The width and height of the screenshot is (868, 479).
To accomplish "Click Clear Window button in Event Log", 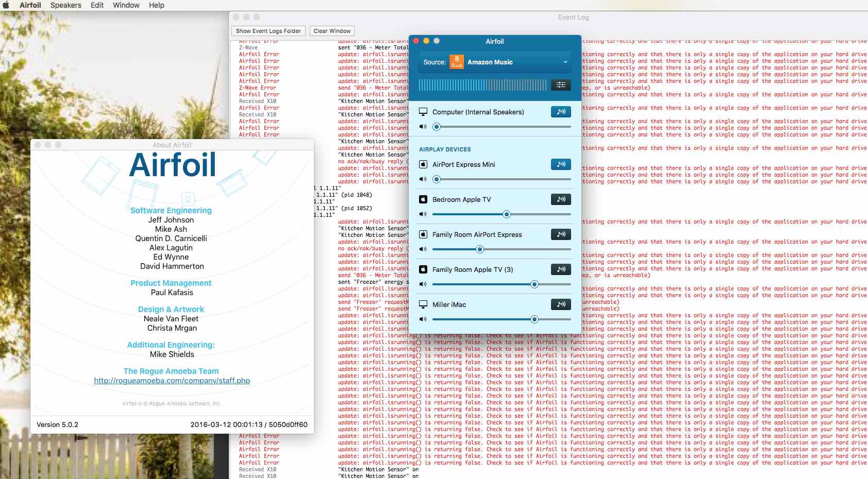I will click(x=332, y=31).
